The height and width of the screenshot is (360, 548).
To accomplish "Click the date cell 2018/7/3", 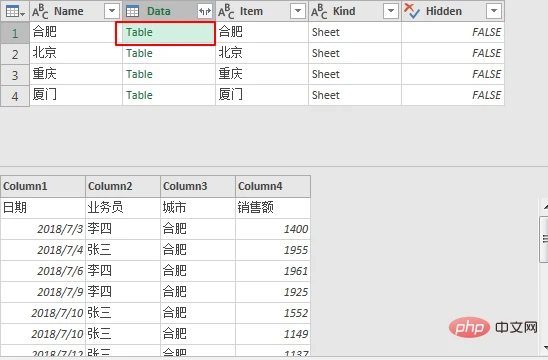I will pos(43,229).
